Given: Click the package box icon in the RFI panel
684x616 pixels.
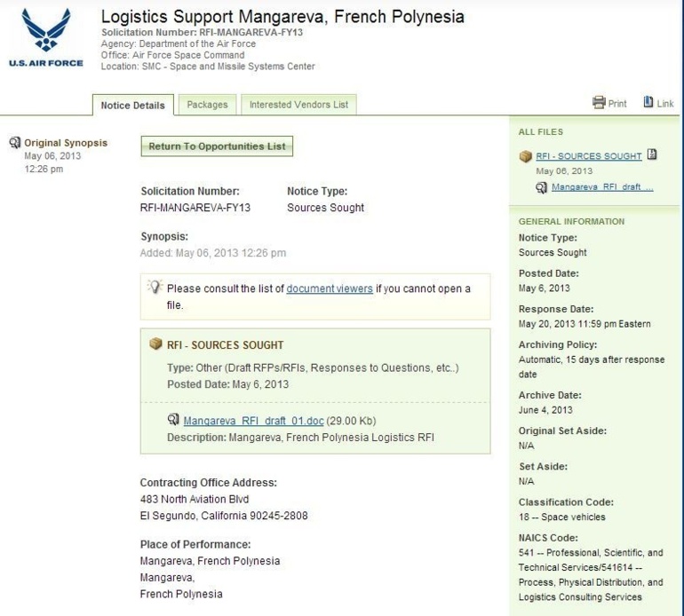Looking at the screenshot, I should click(x=155, y=344).
